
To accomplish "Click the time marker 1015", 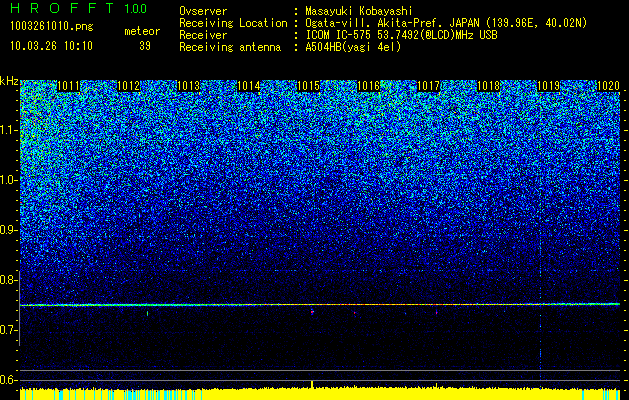I will [308, 86].
